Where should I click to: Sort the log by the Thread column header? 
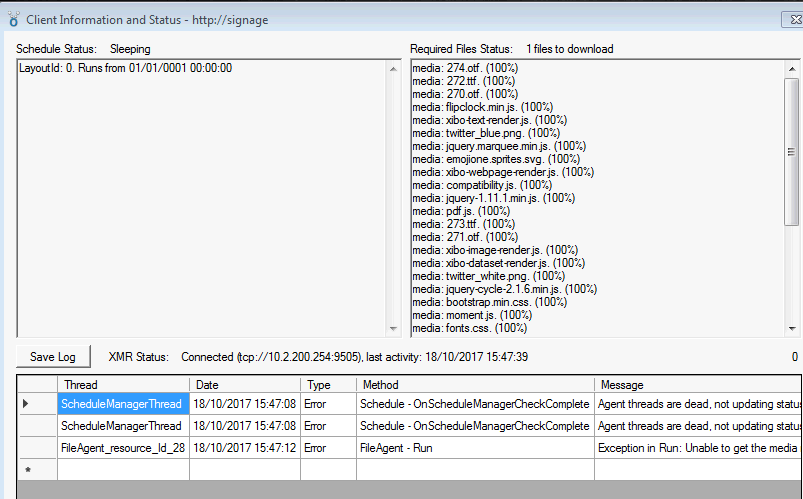pyautogui.click(x=123, y=384)
